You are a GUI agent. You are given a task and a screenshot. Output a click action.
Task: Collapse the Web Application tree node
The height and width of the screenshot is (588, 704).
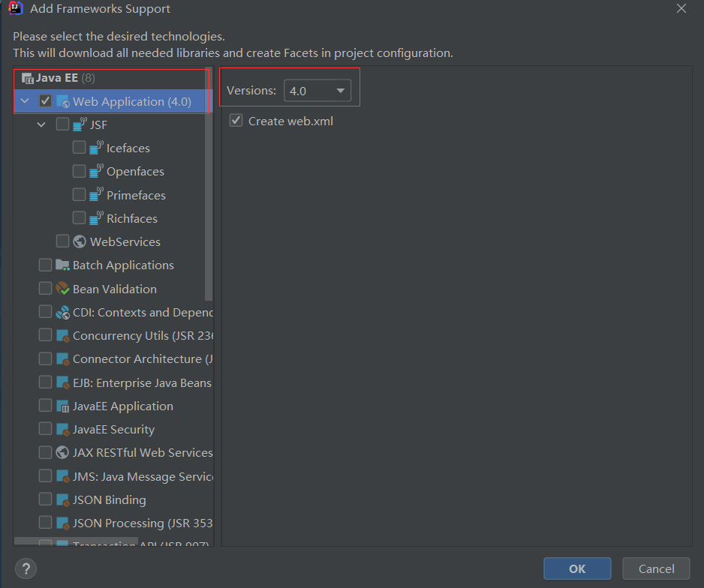[x=26, y=101]
